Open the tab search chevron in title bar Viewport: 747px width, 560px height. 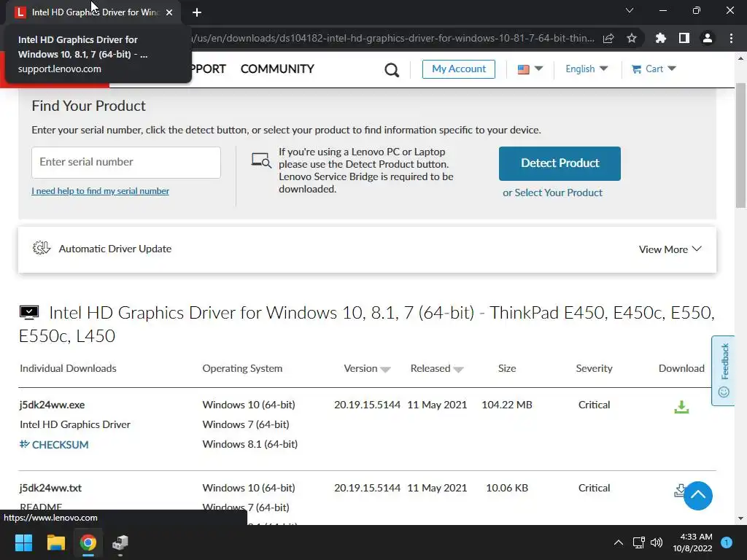(x=630, y=10)
